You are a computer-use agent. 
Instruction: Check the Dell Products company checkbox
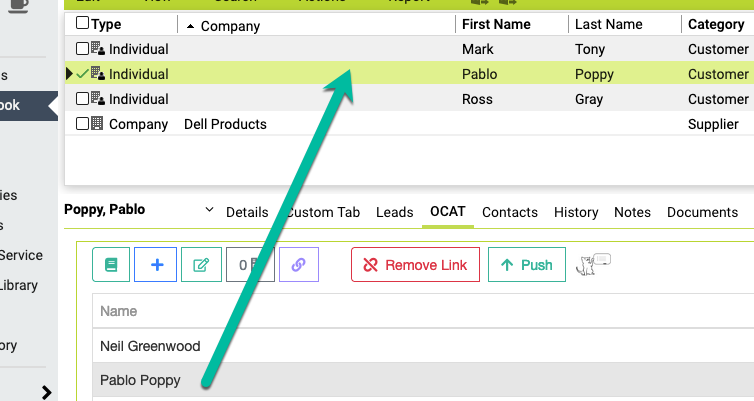click(x=82, y=124)
